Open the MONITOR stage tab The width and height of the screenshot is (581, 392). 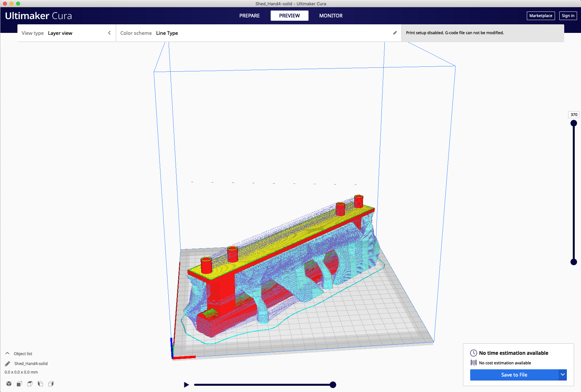[x=331, y=16]
